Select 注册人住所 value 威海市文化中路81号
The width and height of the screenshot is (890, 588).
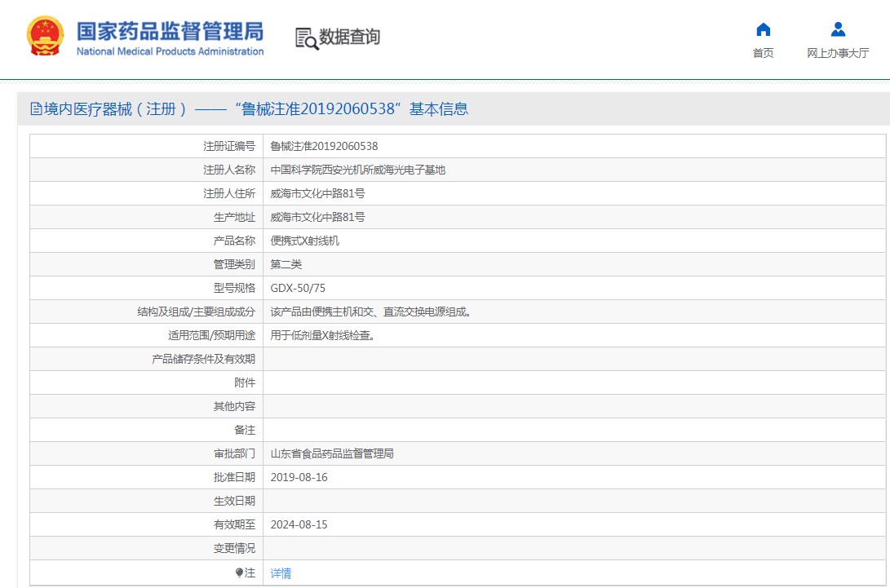[x=317, y=193]
